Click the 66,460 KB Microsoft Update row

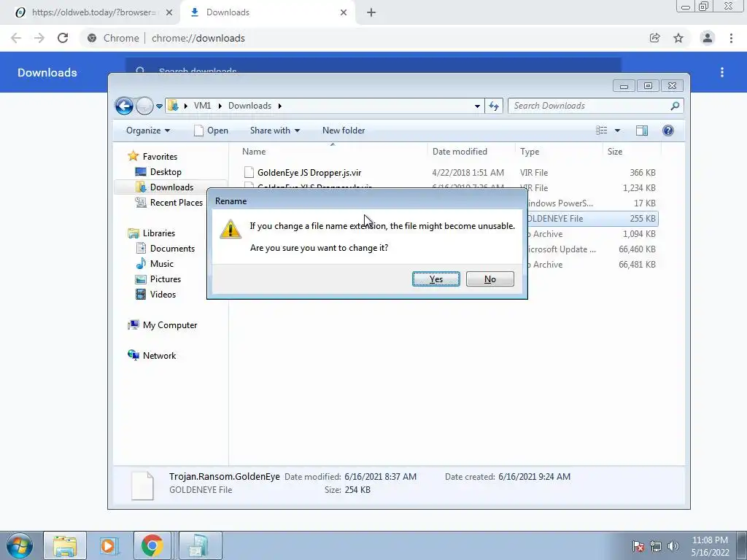[x=592, y=249]
